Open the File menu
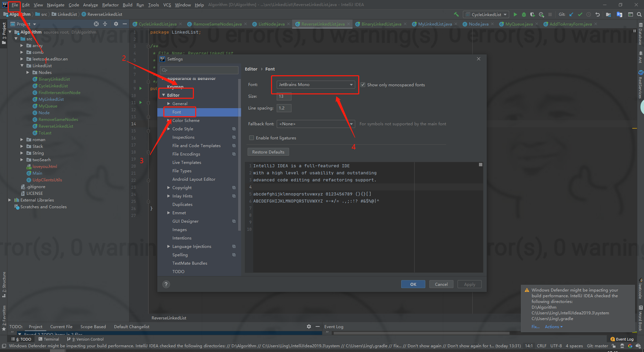644x352 pixels. [14, 5]
